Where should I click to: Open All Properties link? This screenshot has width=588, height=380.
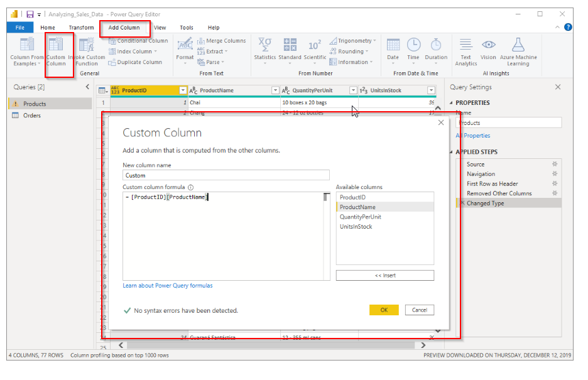[473, 136]
